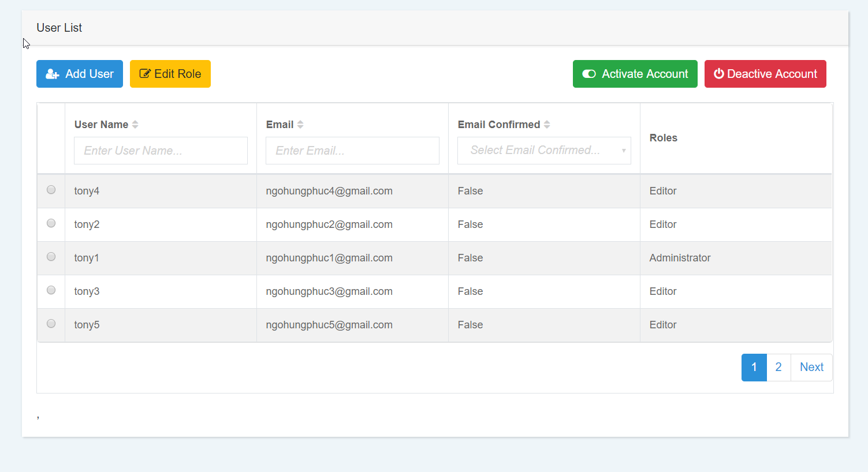Sort by Email Confirmed column arrows

tap(547, 125)
